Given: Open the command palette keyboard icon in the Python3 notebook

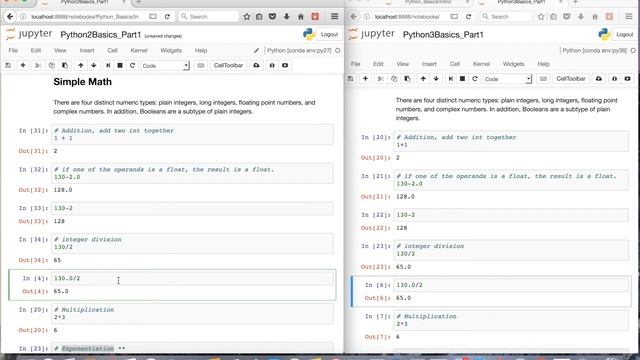Looking at the screenshot, I should (543, 79).
